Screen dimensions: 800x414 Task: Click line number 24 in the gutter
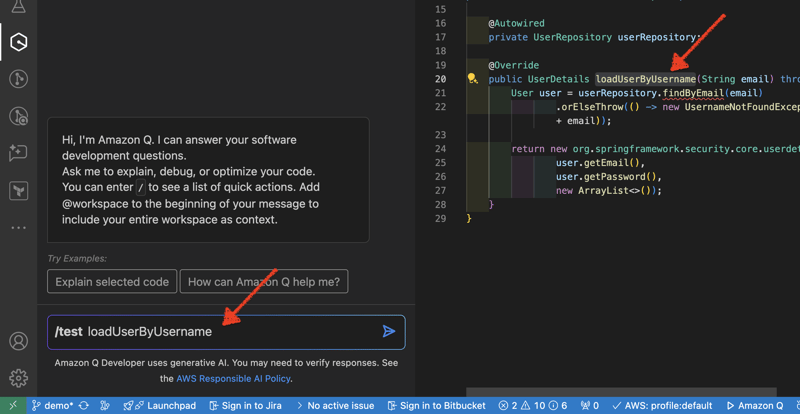tap(440, 149)
